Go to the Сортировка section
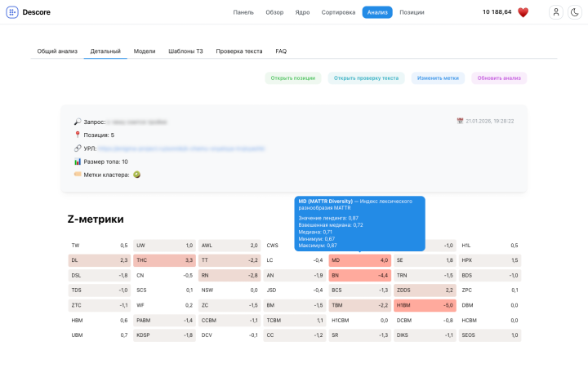588x368 pixels. pos(338,12)
